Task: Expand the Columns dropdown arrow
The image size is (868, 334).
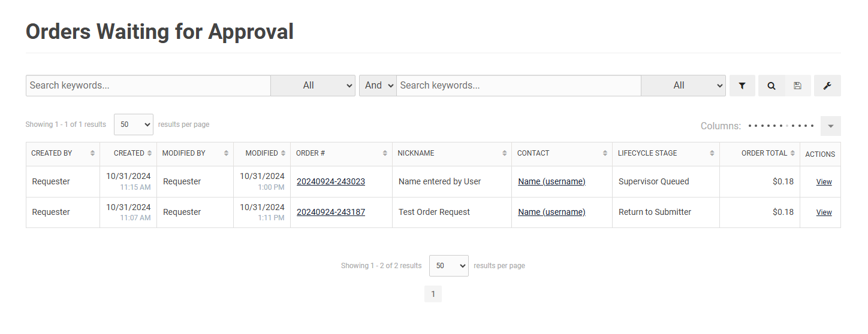Action: point(830,126)
